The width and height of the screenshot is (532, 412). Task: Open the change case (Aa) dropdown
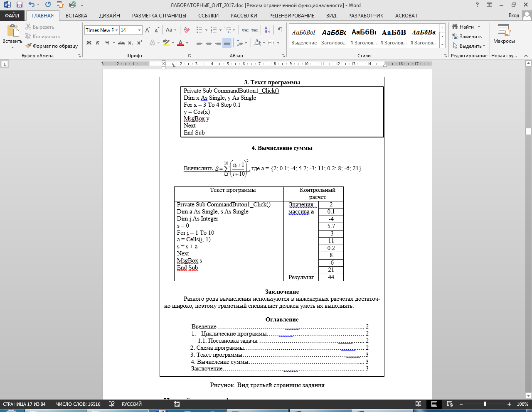tap(171, 30)
